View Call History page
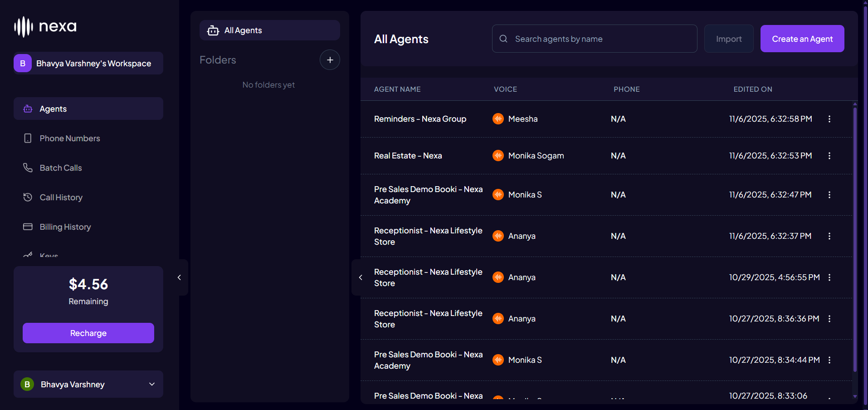868x410 pixels. (x=88, y=197)
